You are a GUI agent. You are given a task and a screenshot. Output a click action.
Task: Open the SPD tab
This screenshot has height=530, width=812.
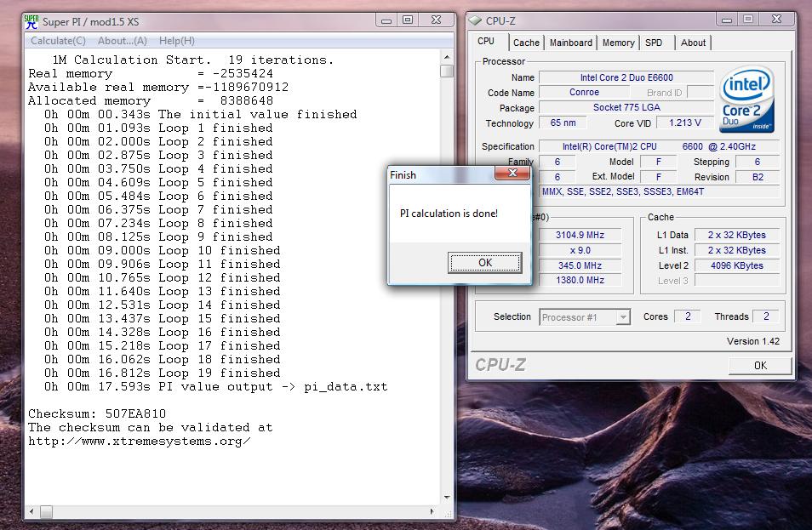coord(654,43)
